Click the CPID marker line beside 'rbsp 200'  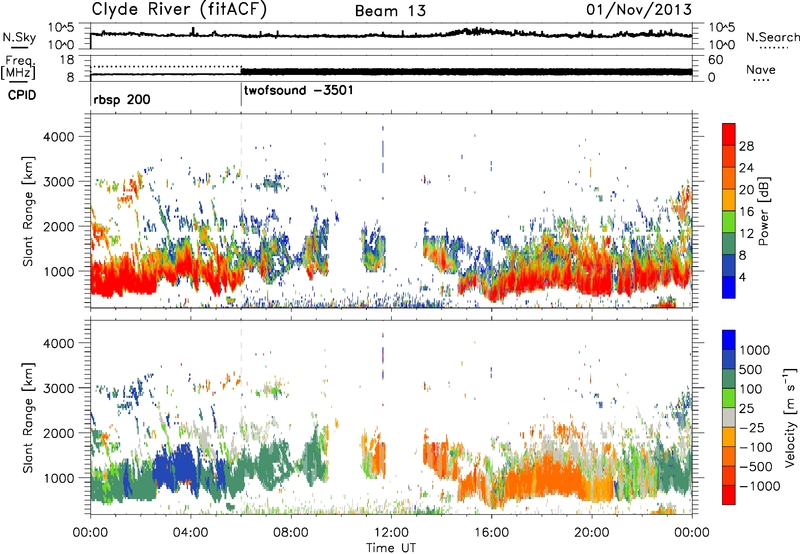point(91,95)
